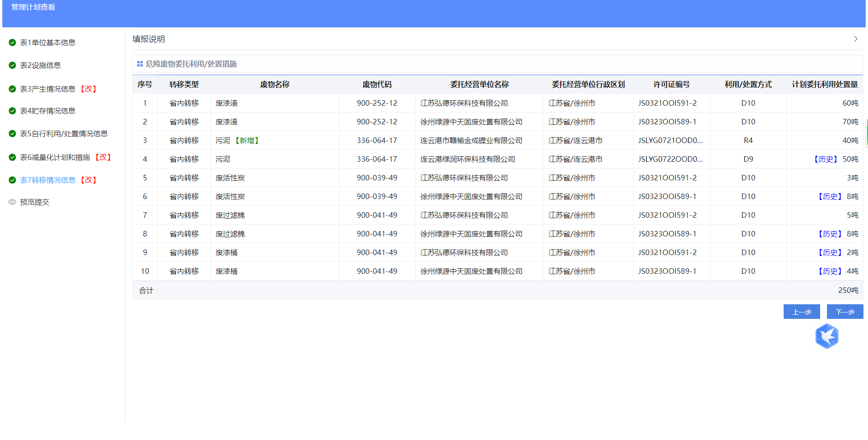
Task: Click green check icon beside 表1单位基本信息
Action: pos(12,42)
